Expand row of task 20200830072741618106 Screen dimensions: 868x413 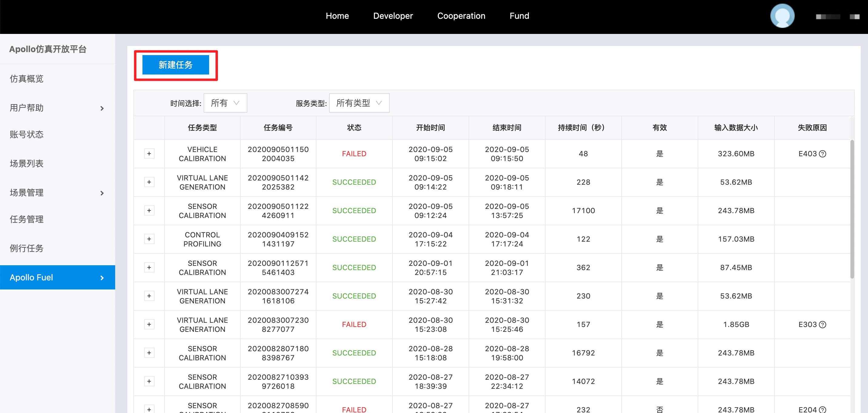149,296
